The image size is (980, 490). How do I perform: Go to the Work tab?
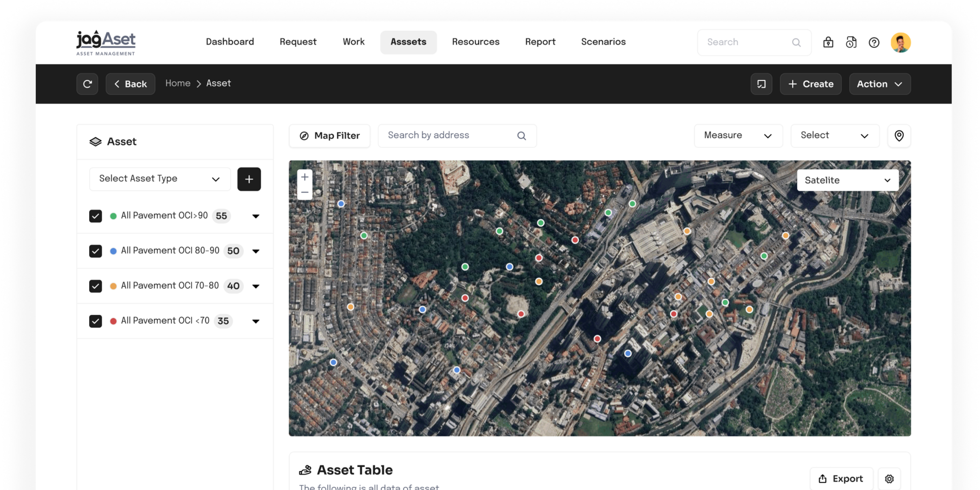[x=354, y=42]
